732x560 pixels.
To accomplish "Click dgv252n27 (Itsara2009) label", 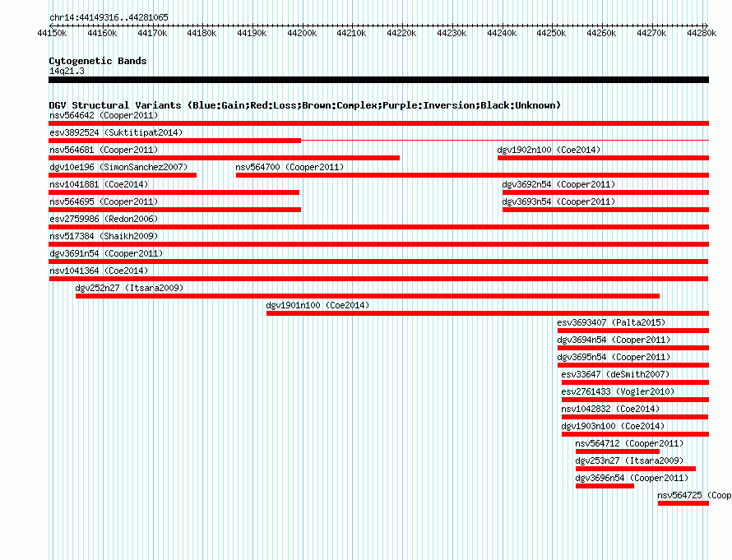I will click(129, 288).
